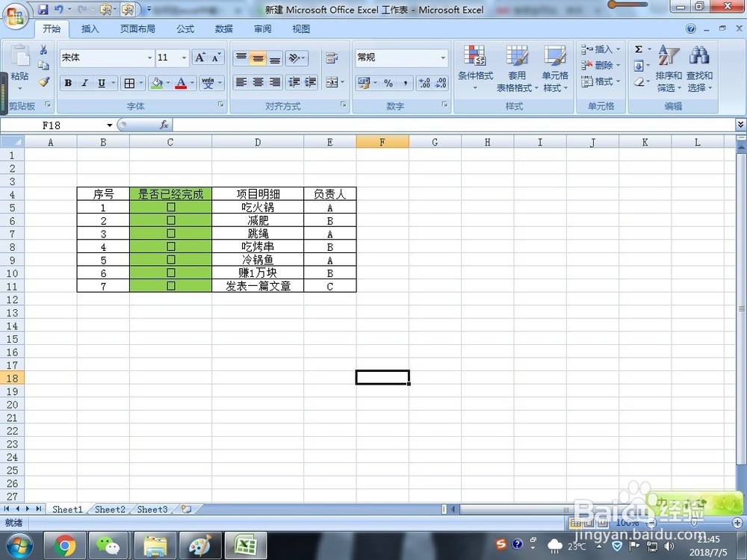Increase font size with the large A
747x560 pixels.
[200, 57]
